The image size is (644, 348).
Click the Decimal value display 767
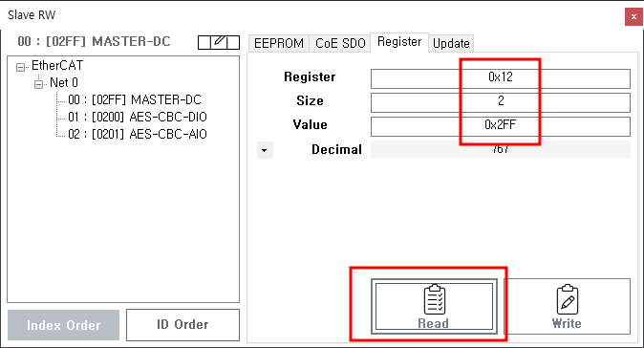501,149
